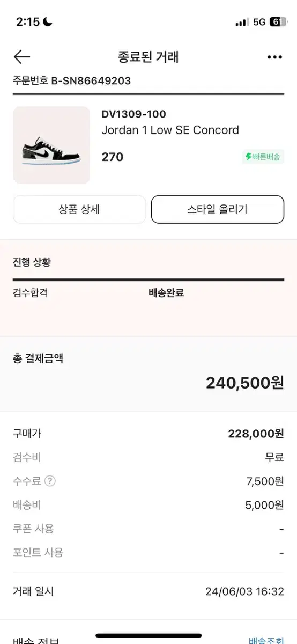This screenshot has width=297, height=644.
Task: Tap the 빠른배송 lightning badge
Action: [263, 157]
